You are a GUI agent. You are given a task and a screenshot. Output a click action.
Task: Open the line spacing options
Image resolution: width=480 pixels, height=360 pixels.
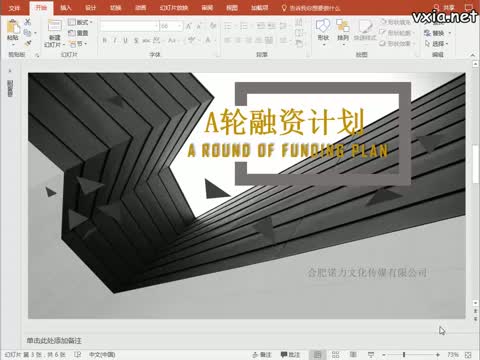[284, 26]
